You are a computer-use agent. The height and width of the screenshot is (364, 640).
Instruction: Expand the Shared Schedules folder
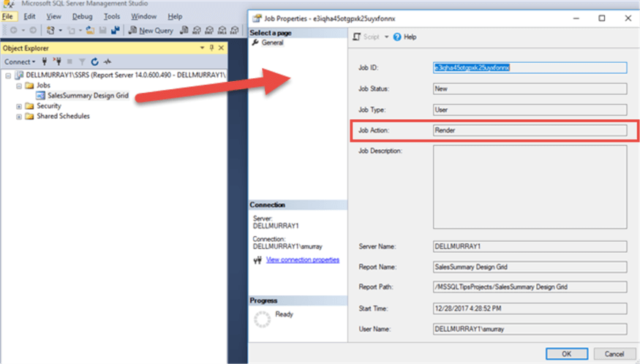click(19, 116)
